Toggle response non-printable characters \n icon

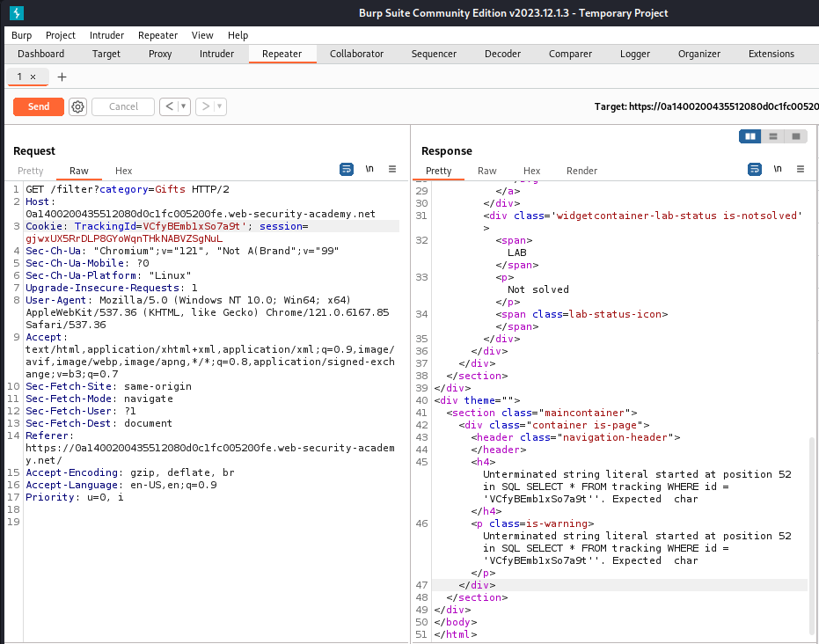point(778,169)
